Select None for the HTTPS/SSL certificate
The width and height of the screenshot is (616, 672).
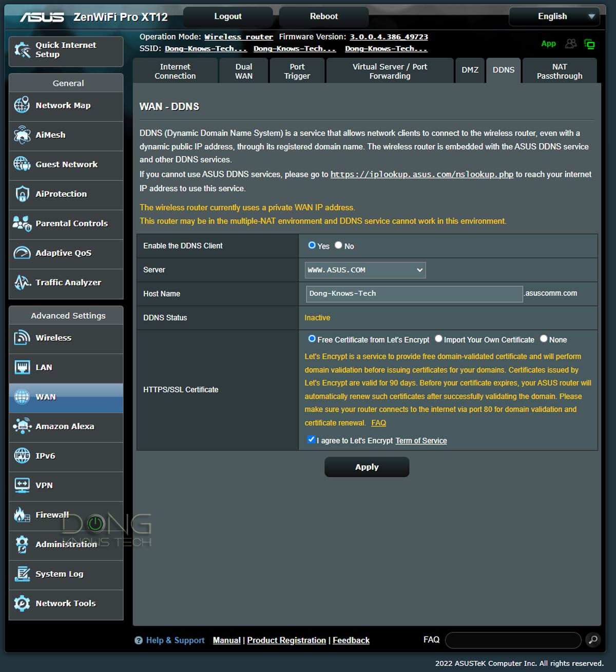pyautogui.click(x=544, y=339)
